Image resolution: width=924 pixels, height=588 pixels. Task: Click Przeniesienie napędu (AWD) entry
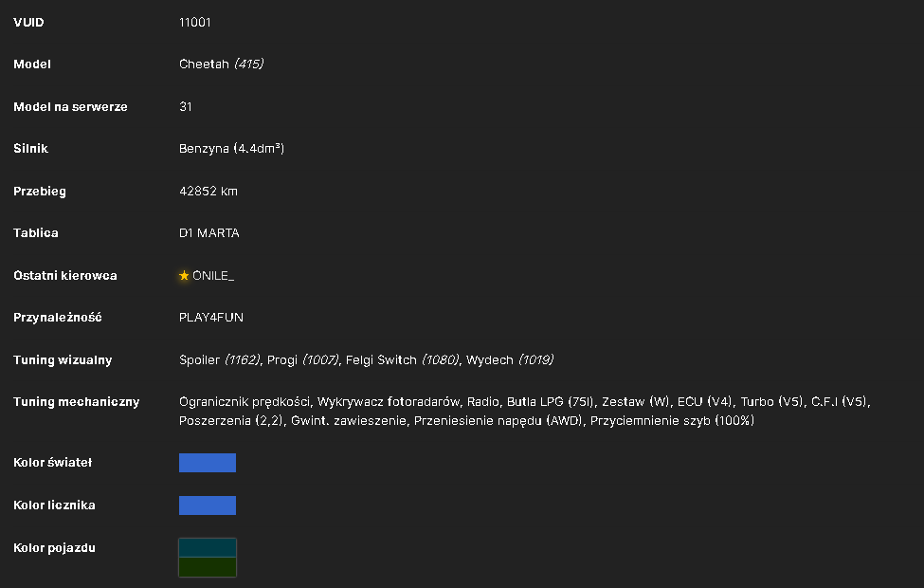[x=498, y=421]
